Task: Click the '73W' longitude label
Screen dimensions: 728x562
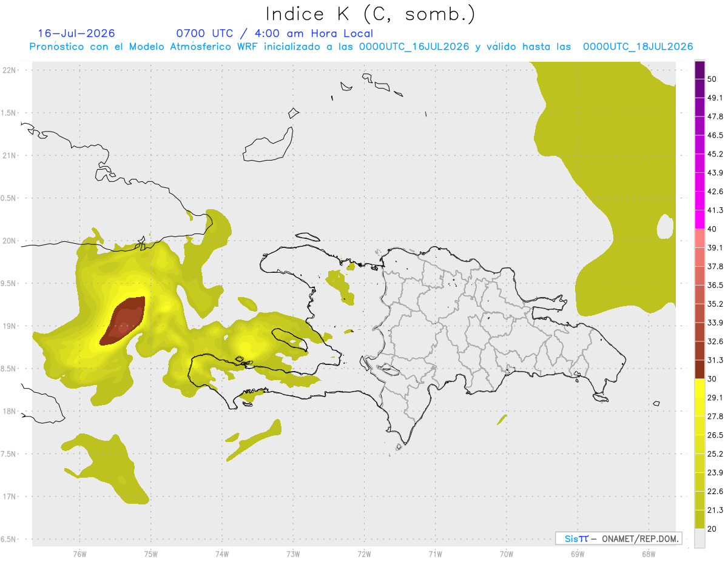Action: click(x=293, y=554)
